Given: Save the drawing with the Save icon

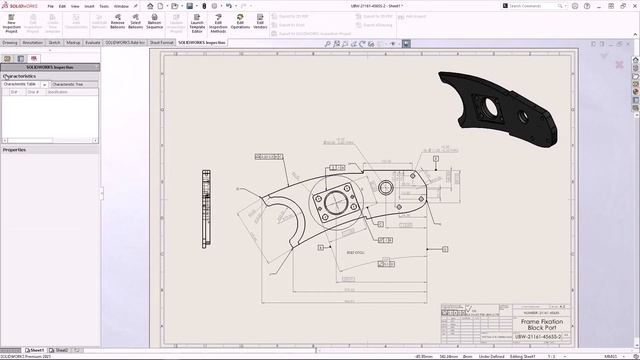Looking at the screenshot, I should click(x=190, y=6).
